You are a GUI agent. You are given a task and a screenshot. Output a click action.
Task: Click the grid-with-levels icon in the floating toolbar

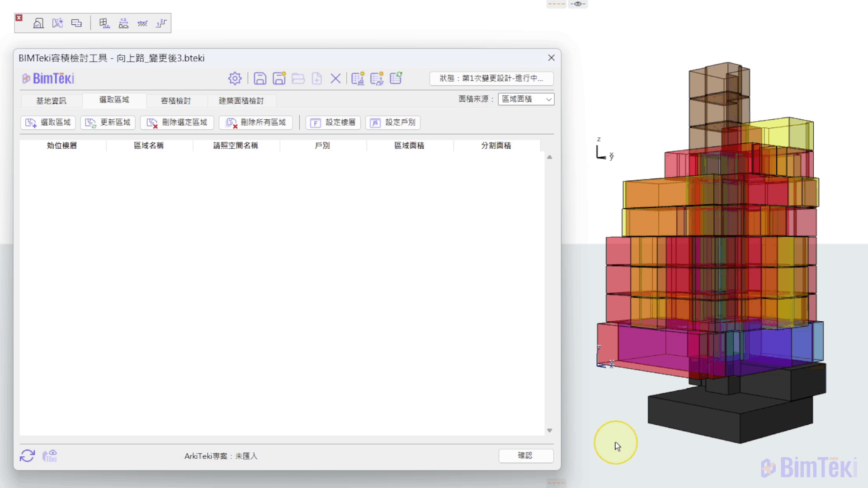point(104,23)
